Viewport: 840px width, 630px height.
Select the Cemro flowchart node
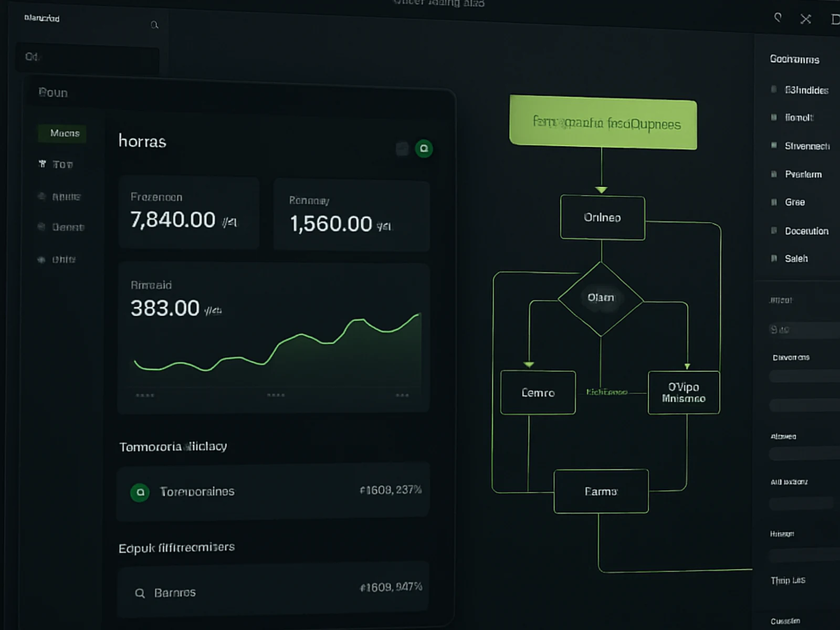pyautogui.click(x=538, y=393)
